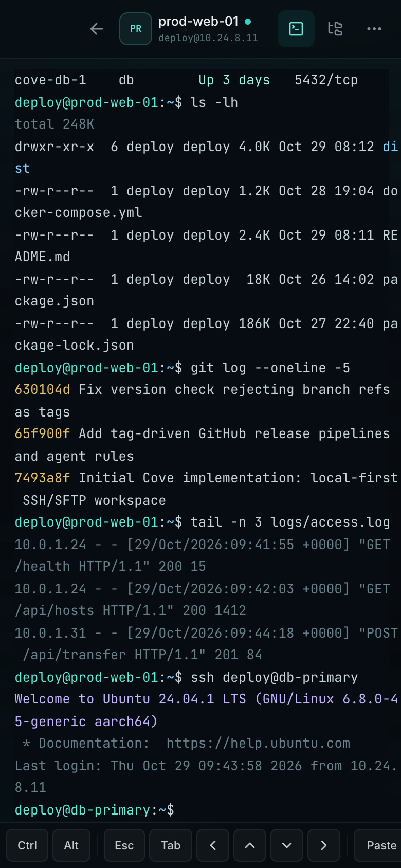
Task: Select the prod-web-01 host title
Action: point(198,22)
